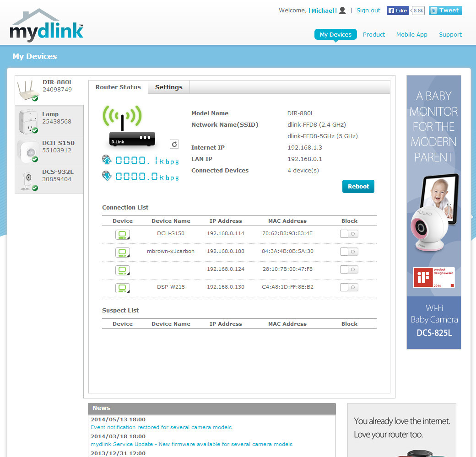Open the Product menu
This screenshot has width=476, height=457.
374,35
